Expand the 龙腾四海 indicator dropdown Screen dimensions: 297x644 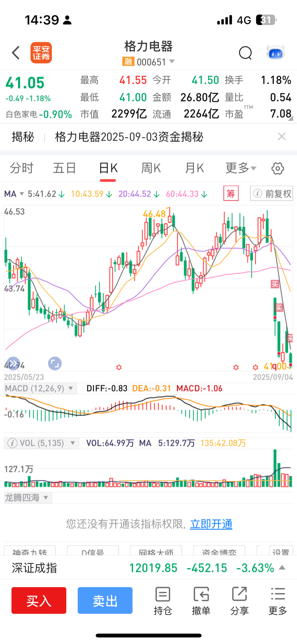click(x=27, y=498)
